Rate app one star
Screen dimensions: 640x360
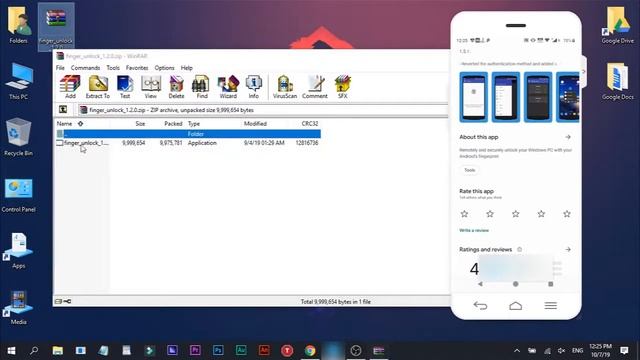click(464, 213)
